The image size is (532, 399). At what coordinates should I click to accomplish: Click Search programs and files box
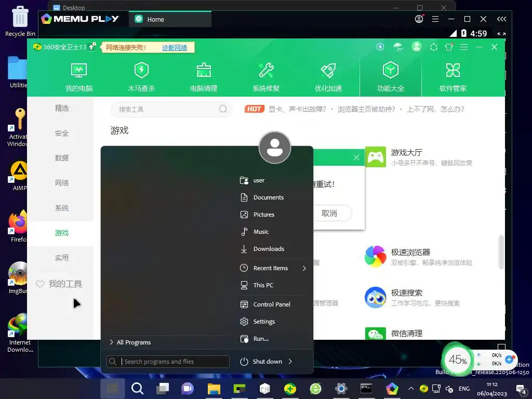[x=168, y=362]
